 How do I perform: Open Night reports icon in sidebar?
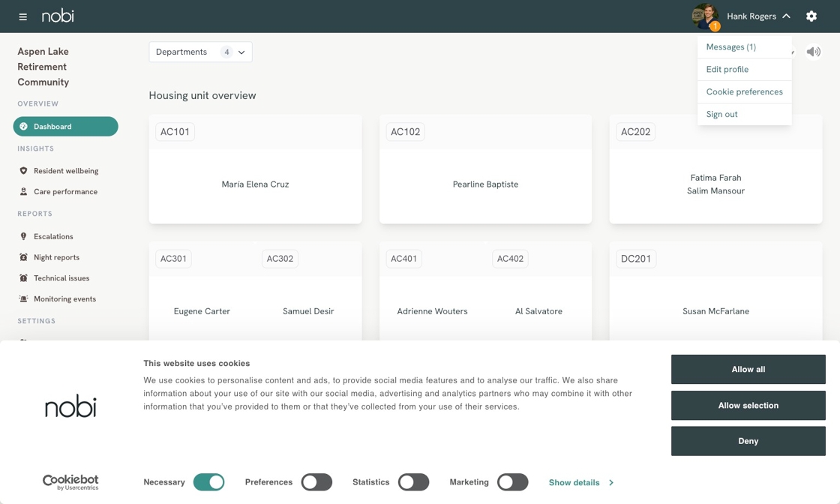pos(23,257)
